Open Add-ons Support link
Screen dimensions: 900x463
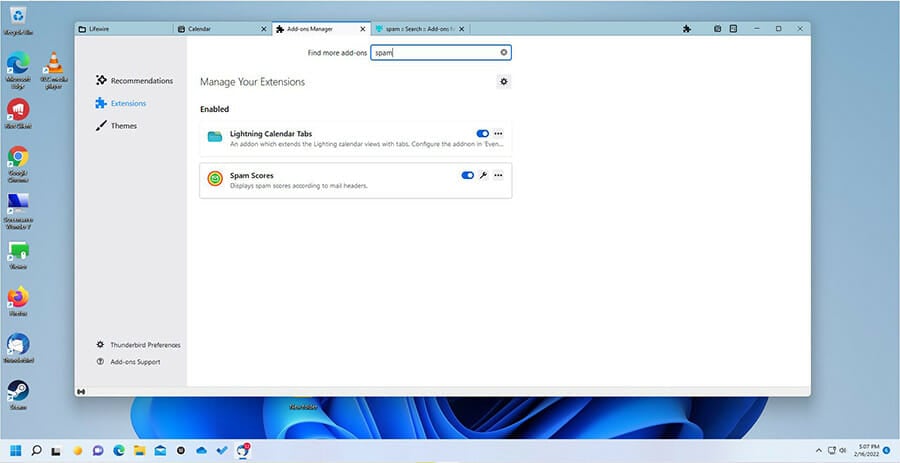129,362
